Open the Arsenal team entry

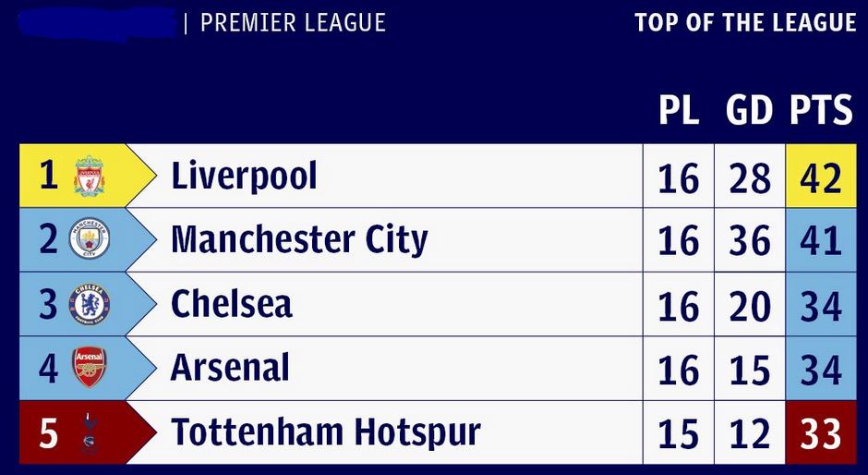click(x=230, y=368)
